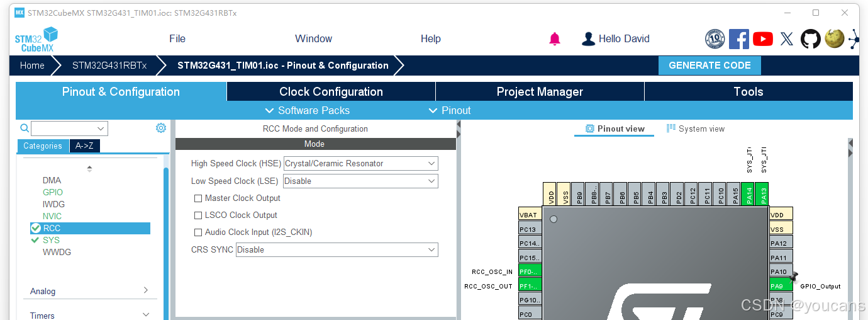The height and width of the screenshot is (320, 868).
Task: Open the ST YouTube channel icon
Action: (x=763, y=39)
